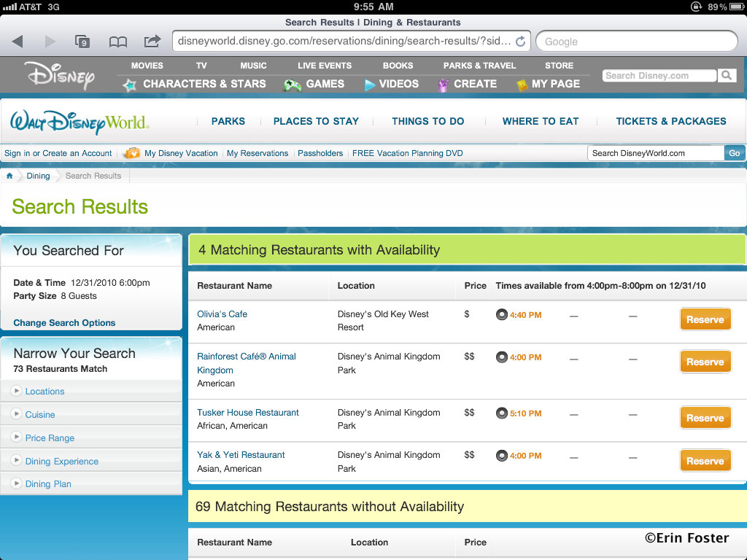This screenshot has height=560, width=747.
Task: Open the Tusker House Restaurant link
Action: point(248,413)
